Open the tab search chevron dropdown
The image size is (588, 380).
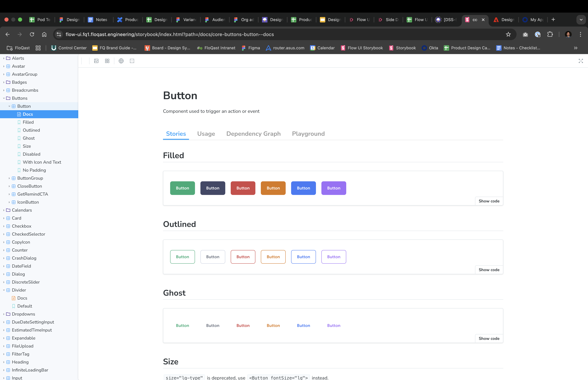click(581, 20)
